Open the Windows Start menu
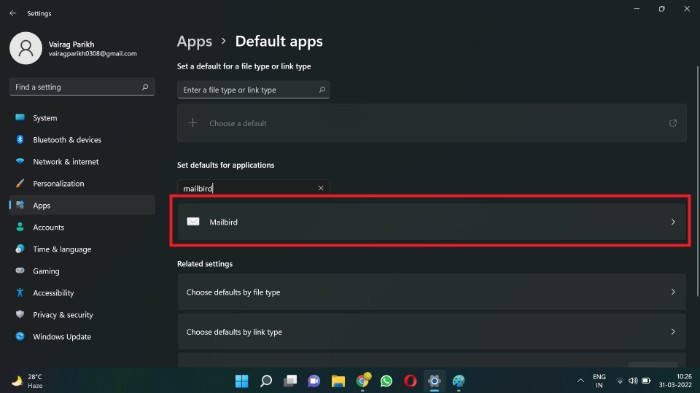This screenshot has height=393, width=700. click(242, 381)
